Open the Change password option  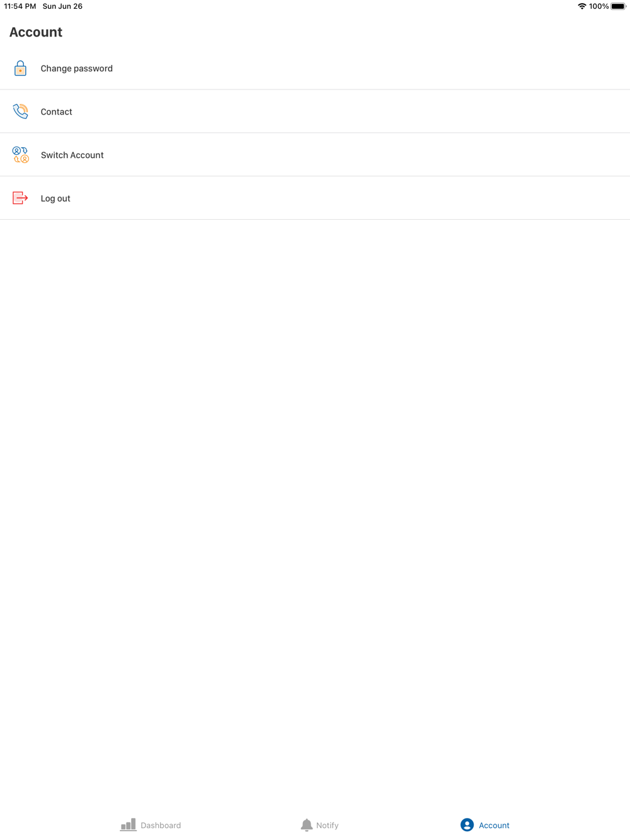pos(315,68)
